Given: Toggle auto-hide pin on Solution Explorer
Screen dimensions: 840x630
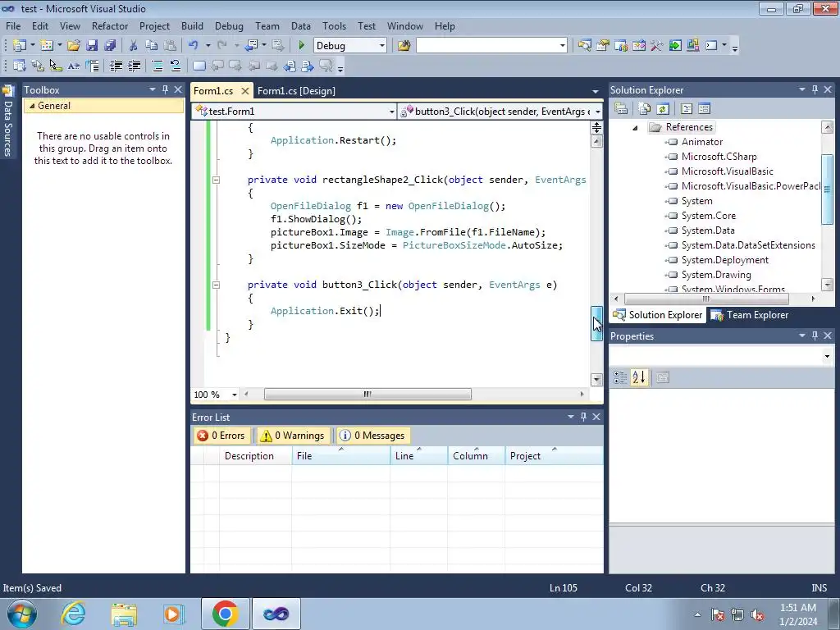Looking at the screenshot, I should click(815, 89).
